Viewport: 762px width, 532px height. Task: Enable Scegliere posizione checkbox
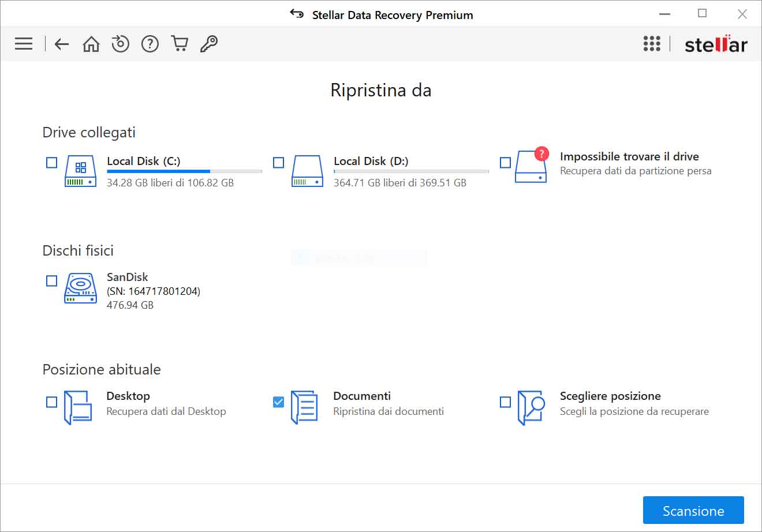[505, 402]
